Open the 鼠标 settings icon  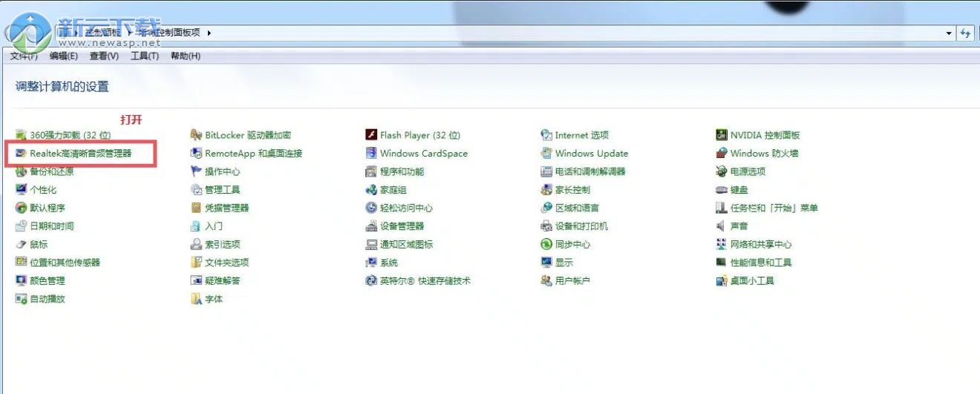click(x=22, y=244)
